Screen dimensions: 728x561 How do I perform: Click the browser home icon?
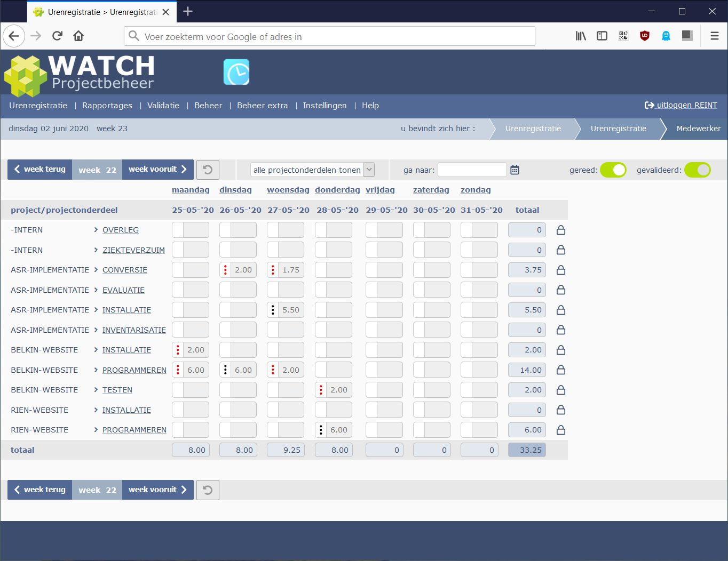[x=78, y=36]
